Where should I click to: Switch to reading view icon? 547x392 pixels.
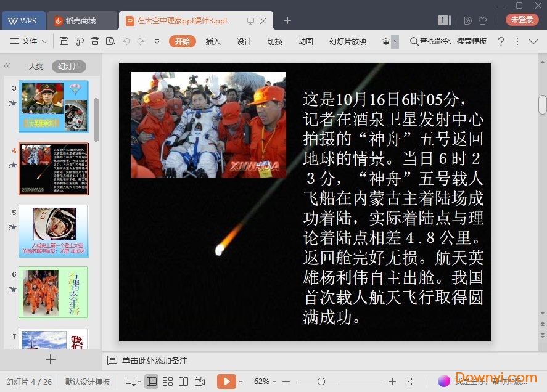coord(183,382)
